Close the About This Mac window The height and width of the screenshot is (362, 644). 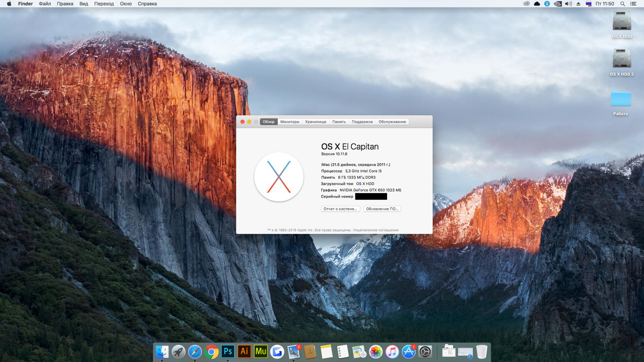(x=243, y=122)
